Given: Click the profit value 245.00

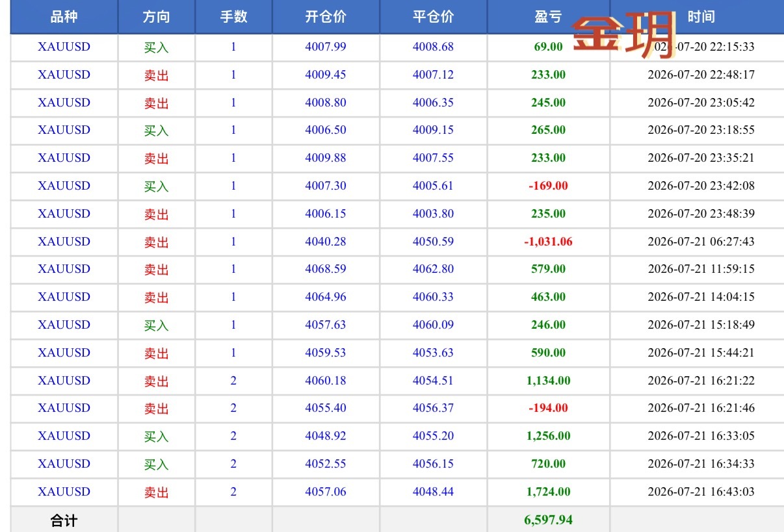Looking at the screenshot, I should pos(548,103).
